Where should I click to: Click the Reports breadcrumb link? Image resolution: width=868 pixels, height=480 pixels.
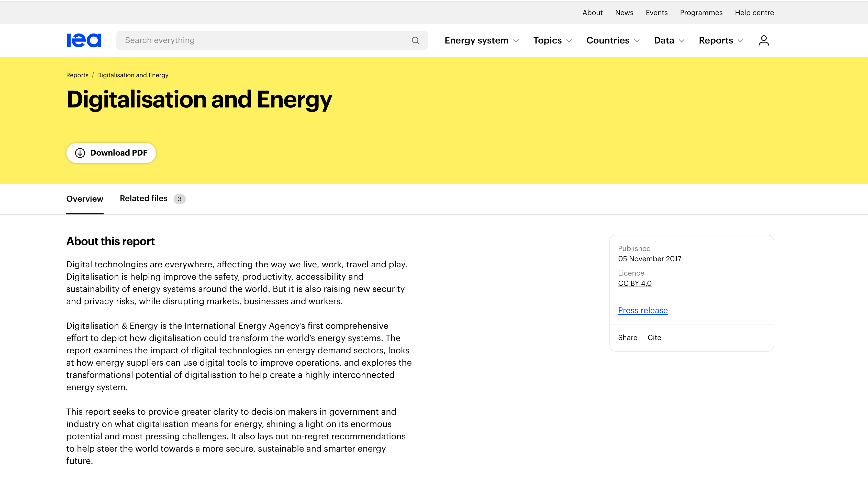point(77,75)
